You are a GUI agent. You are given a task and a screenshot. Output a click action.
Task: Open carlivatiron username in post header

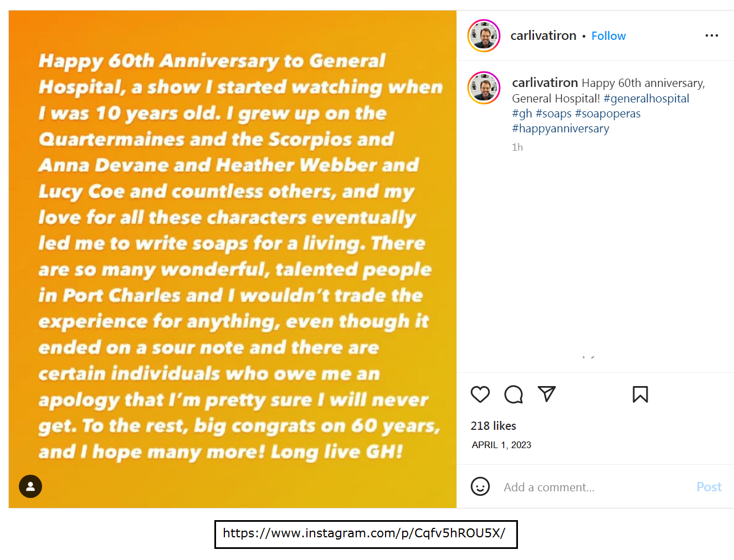(x=543, y=35)
